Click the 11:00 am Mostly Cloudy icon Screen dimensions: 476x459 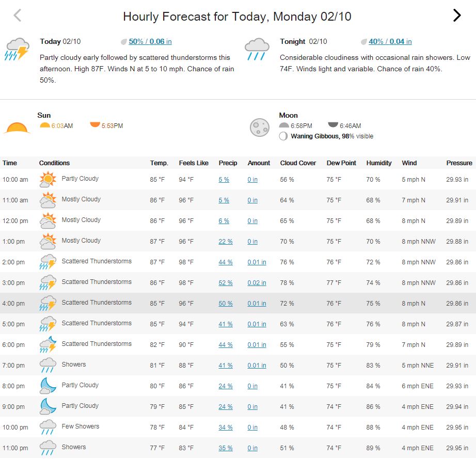tap(48, 200)
